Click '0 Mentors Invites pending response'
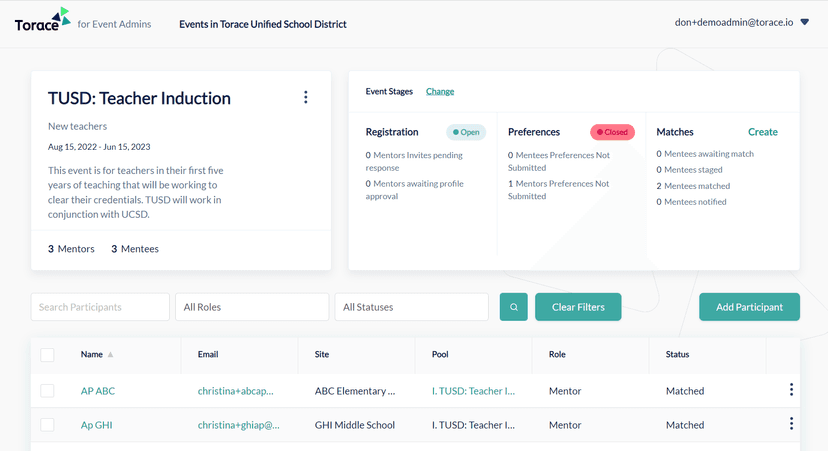 coord(414,161)
